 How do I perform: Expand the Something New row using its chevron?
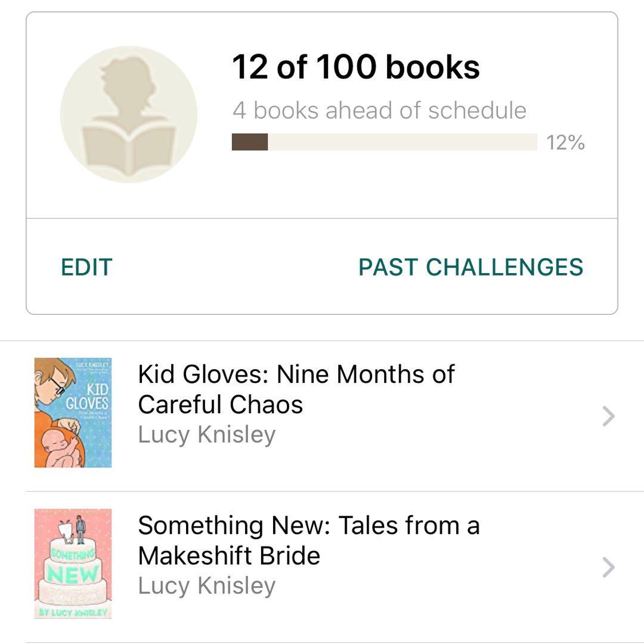[x=608, y=568]
